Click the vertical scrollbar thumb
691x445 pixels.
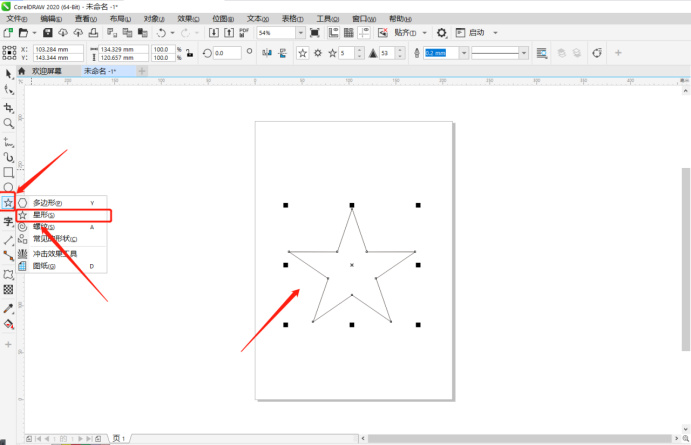[685, 259]
